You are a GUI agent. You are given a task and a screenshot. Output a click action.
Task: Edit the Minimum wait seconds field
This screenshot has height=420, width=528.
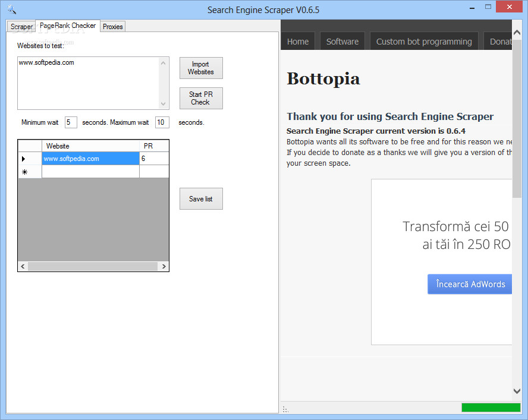pyautogui.click(x=71, y=122)
